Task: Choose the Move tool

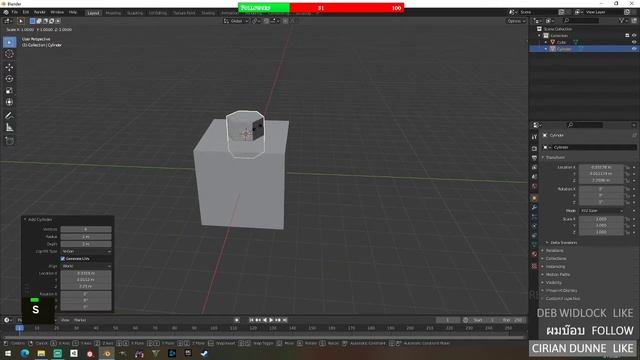Action: click(x=9, y=67)
